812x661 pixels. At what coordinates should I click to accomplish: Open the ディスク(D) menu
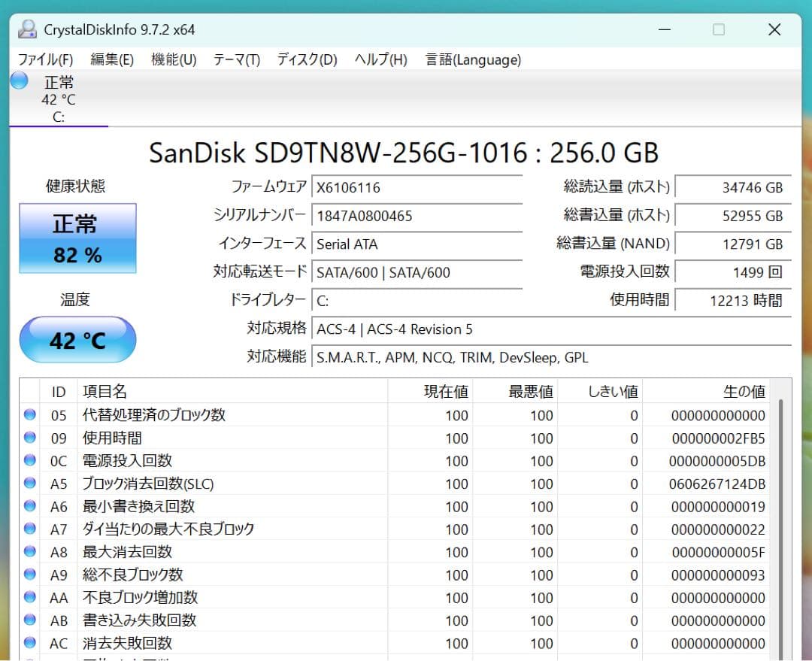[x=307, y=59]
